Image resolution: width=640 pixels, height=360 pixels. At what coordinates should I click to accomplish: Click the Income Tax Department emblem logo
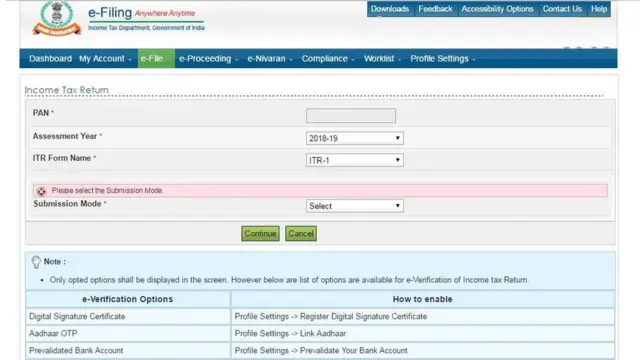pos(57,18)
